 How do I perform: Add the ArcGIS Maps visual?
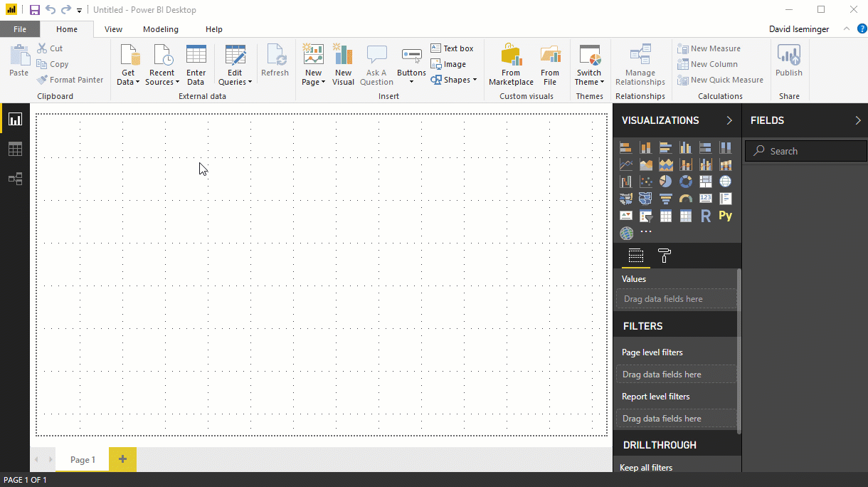pos(626,233)
